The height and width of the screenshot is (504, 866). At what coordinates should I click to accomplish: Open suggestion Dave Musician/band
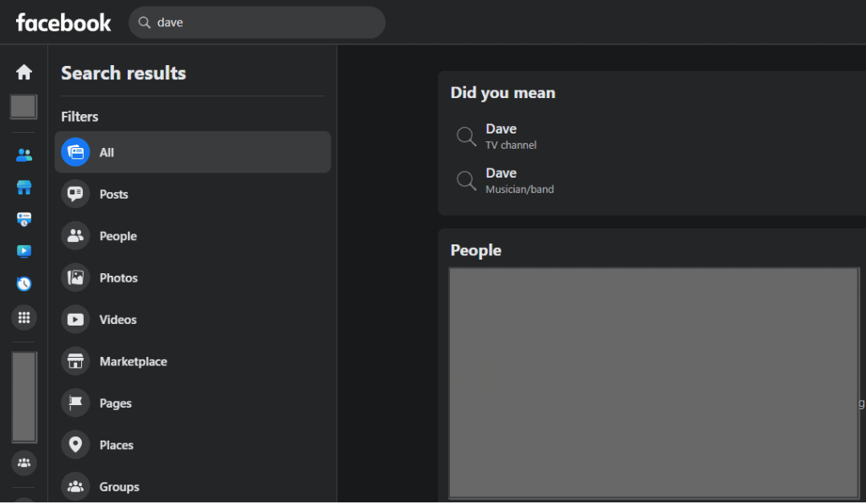click(x=502, y=178)
